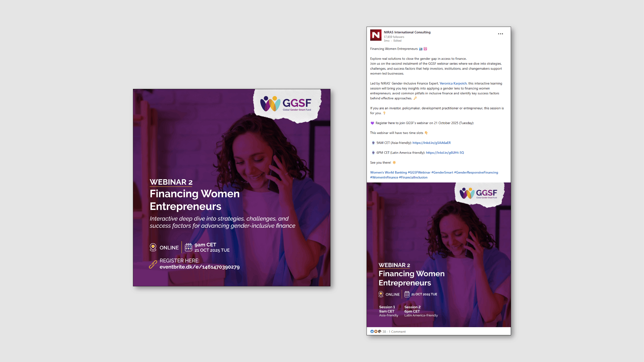Click the yellow chain link icon
The height and width of the screenshot is (362, 644).
click(x=153, y=264)
